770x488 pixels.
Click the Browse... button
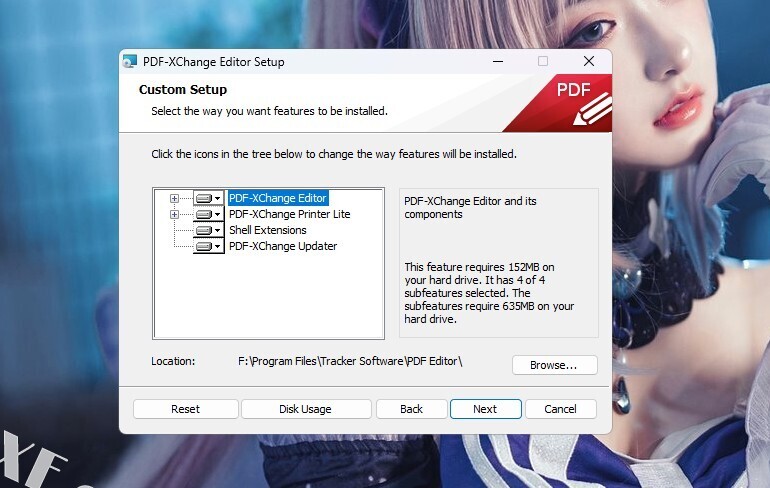point(554,365)
